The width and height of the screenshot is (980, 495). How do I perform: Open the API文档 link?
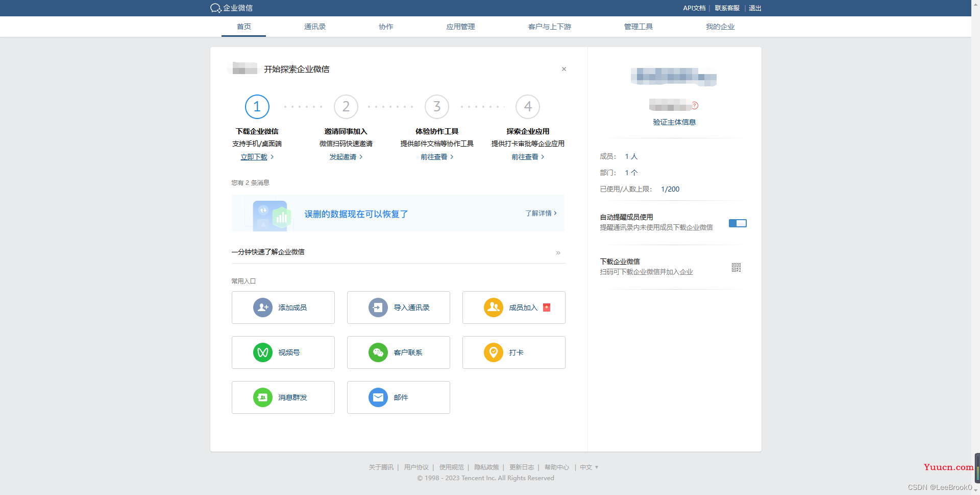click(694, 8)
